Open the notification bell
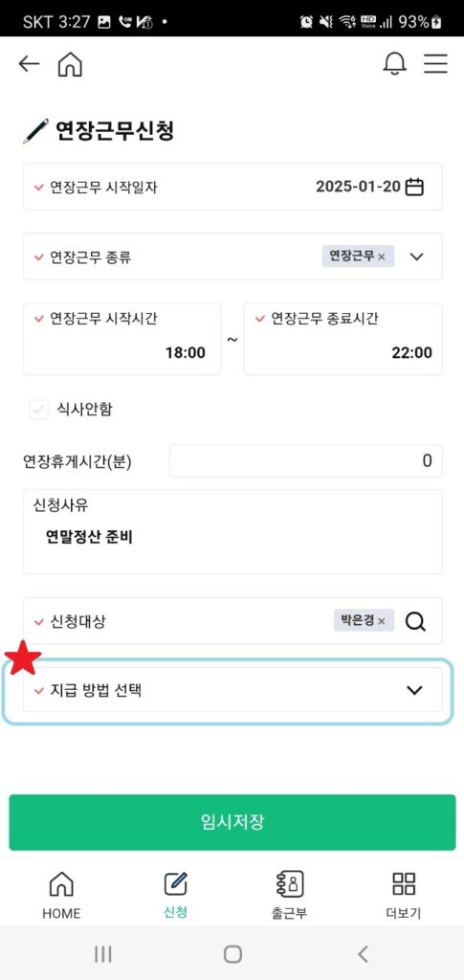 pos(395,64)
